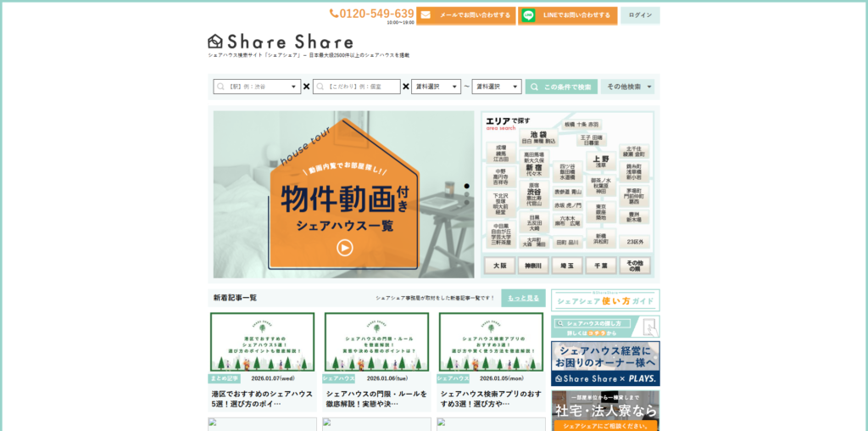Select 新橋 浜松町 area
This screenshot has width=868, height=431.
601,238
